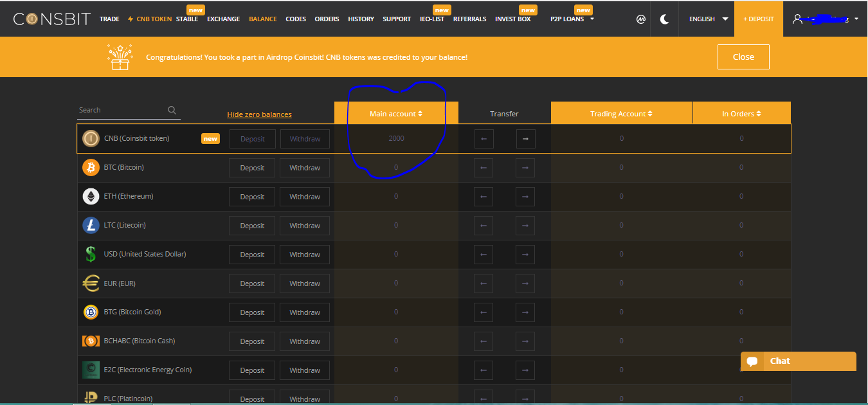
Task: Sort by In Orders column
Action: click(741, 114)
